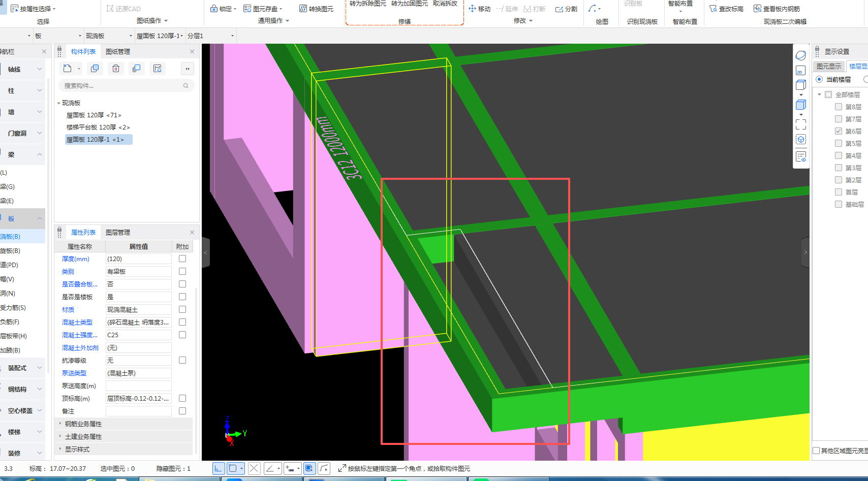Switch to the 构件列表 tab

(x=83, y=51)
